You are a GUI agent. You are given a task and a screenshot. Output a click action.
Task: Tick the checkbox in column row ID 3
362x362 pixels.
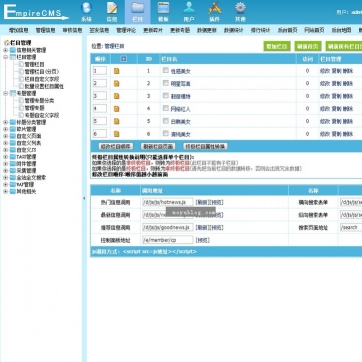point(166,96)
